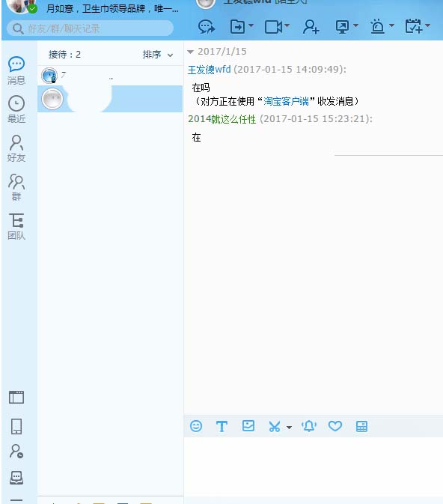Click the scissors screenshot icon

point(275,427)
